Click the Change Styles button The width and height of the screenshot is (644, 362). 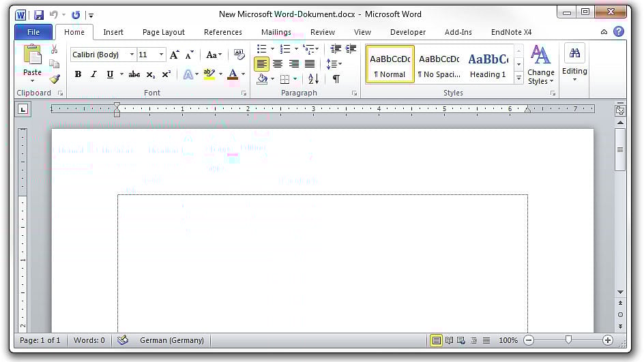pyautogui.click(x=541, y=65)
